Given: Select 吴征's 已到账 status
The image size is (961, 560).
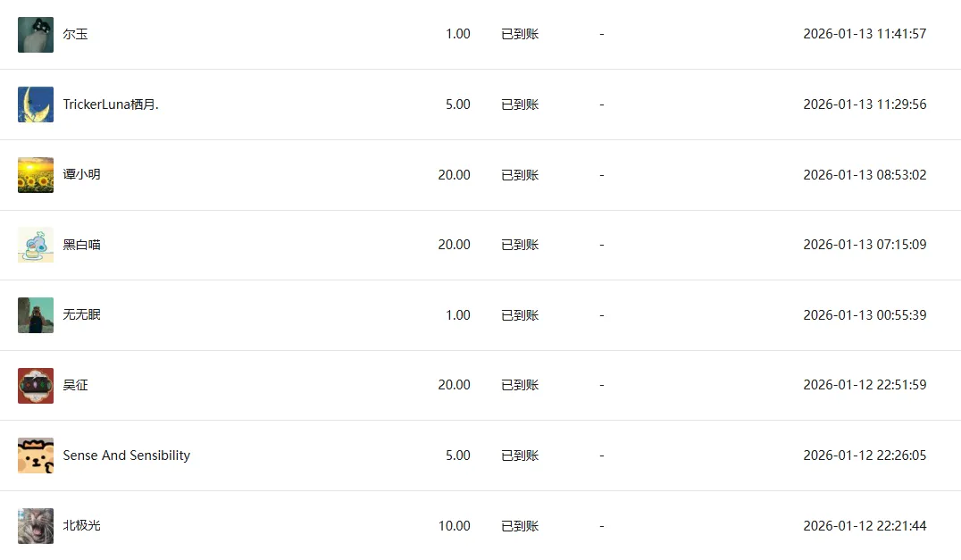Looking at the screenshot, I should pos(520,385).
